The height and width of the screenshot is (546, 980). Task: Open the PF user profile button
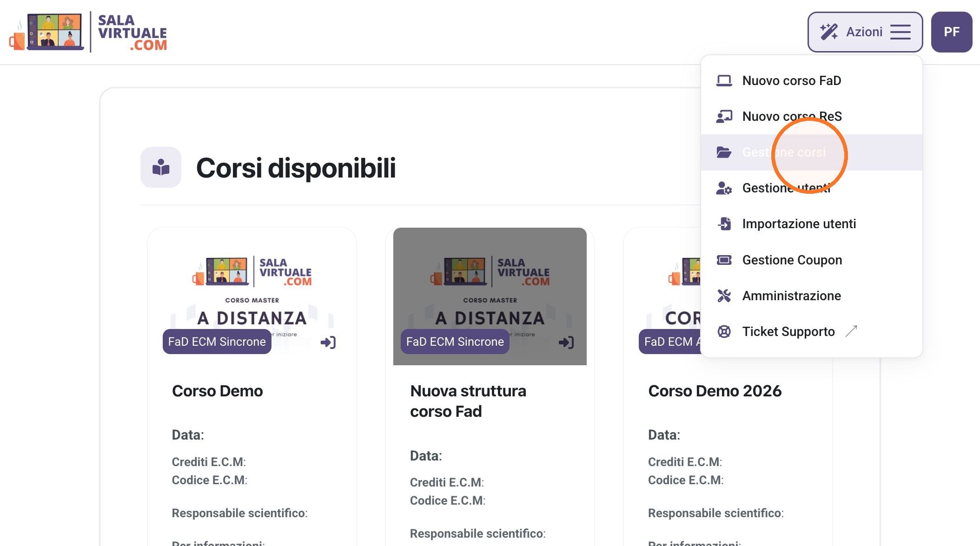tap(952, 32)
